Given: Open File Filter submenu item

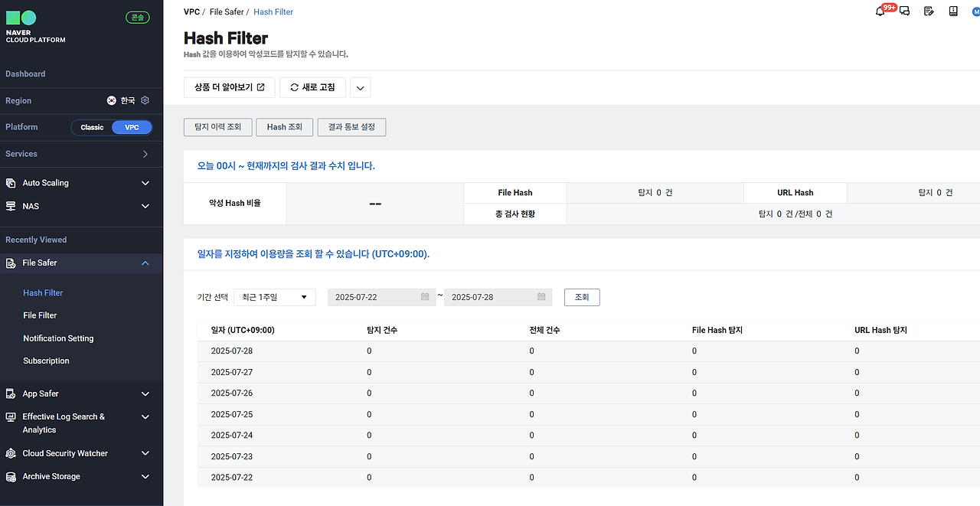Looking at the screenshot, I should coord(40,315).
